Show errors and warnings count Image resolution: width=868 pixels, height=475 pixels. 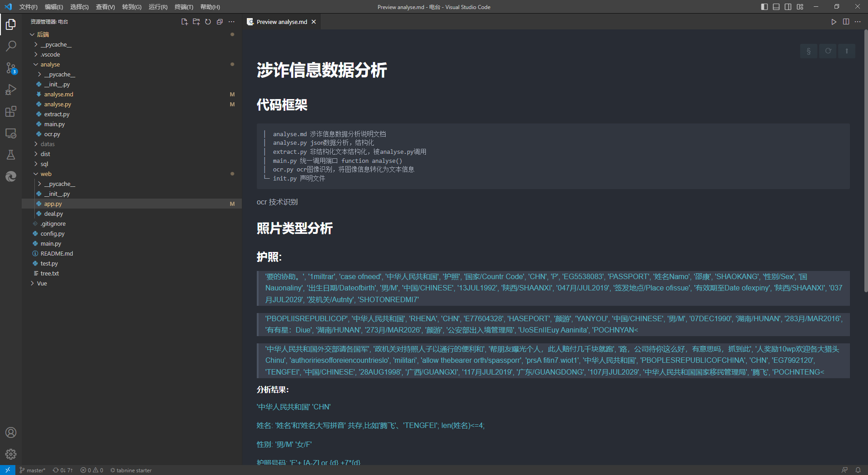tap(92, 470)
